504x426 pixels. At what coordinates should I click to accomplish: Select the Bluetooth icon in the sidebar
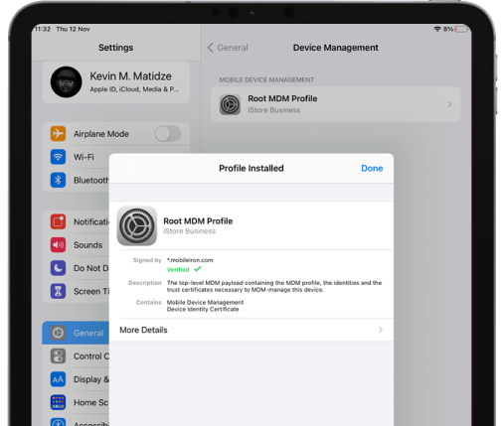coord(58,180)
